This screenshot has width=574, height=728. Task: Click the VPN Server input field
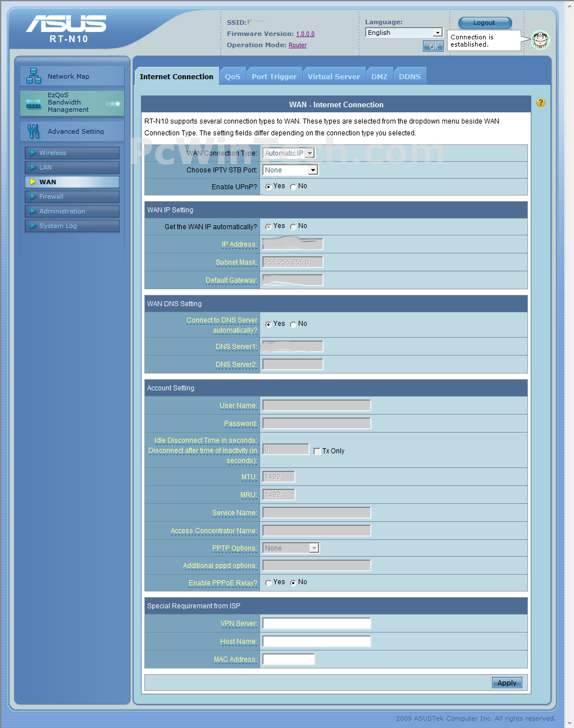pos(317,623)
